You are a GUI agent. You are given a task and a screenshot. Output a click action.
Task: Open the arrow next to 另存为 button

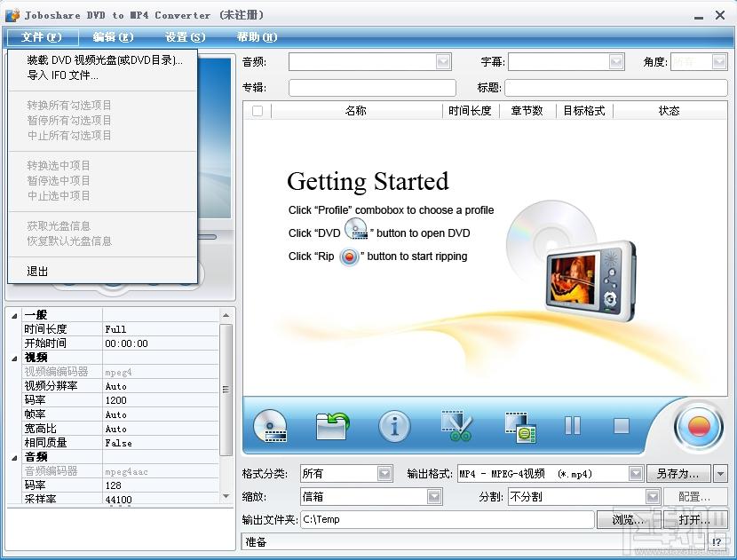[x=720, y=474]
